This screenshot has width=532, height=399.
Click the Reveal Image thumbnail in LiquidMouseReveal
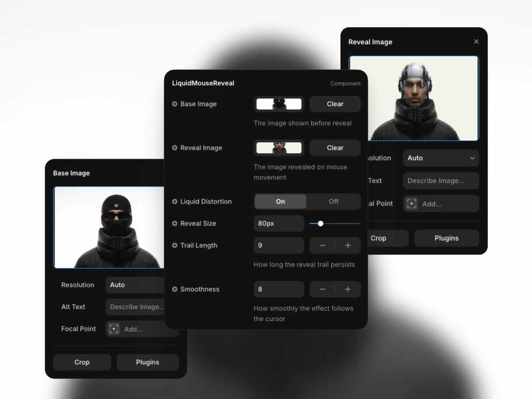[279, 148]
